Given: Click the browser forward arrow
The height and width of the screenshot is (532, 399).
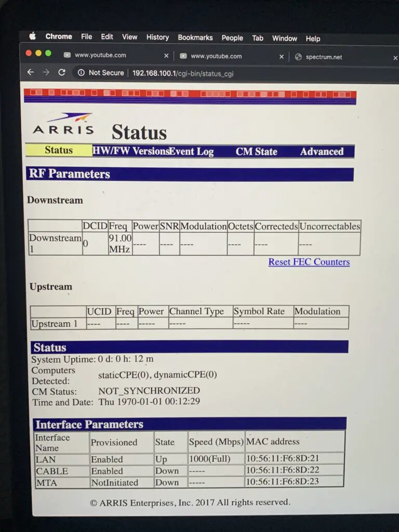Looking at the screenshot, I should click(x=46, y=73).
